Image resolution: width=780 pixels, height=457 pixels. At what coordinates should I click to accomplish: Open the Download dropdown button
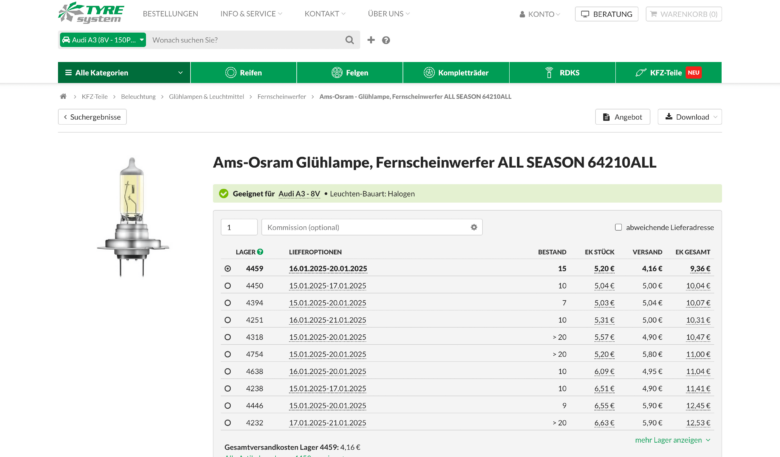[689, 117]
